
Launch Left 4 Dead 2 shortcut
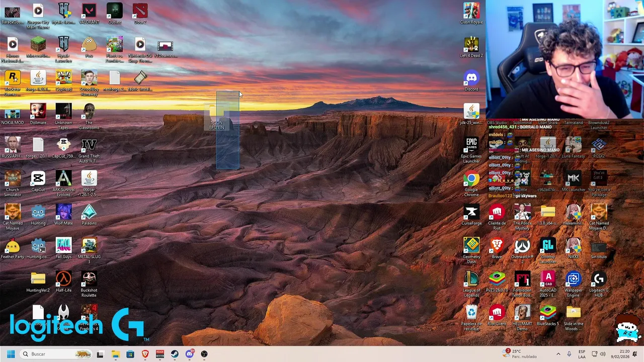(471, 47)
